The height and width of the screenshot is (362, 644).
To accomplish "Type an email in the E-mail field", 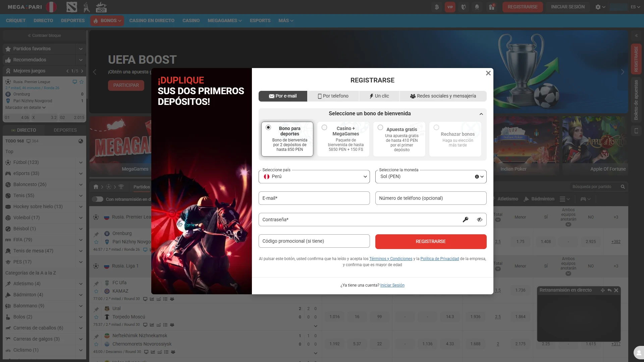I will pyautogui.click(x=314, y=198).
